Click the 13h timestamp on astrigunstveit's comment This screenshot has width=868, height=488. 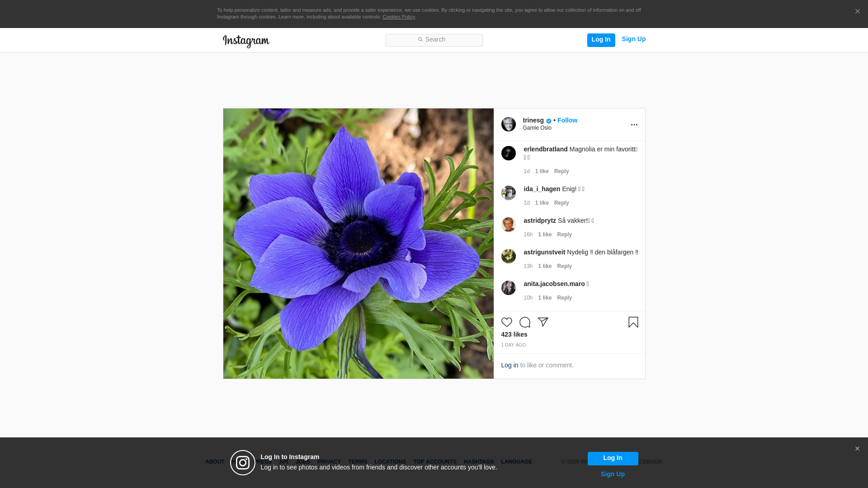pos(528,266)
